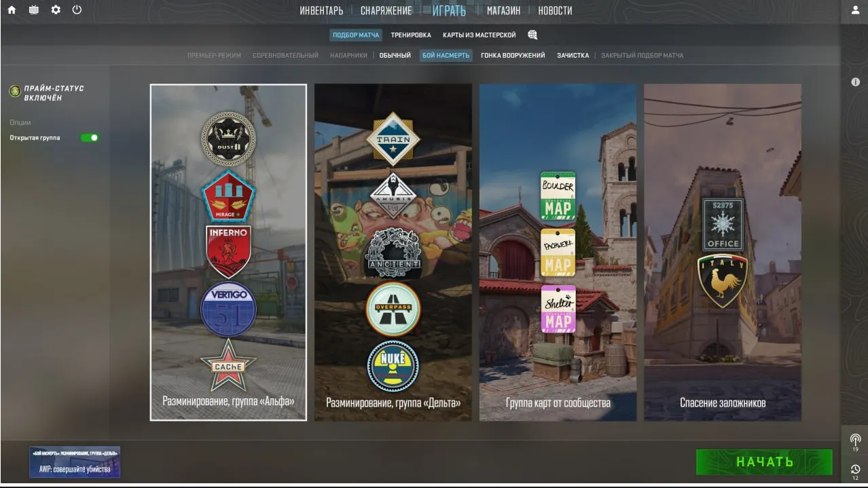
Task: Open the broadcast antenna icon
Action: click(x=855, y=439)
